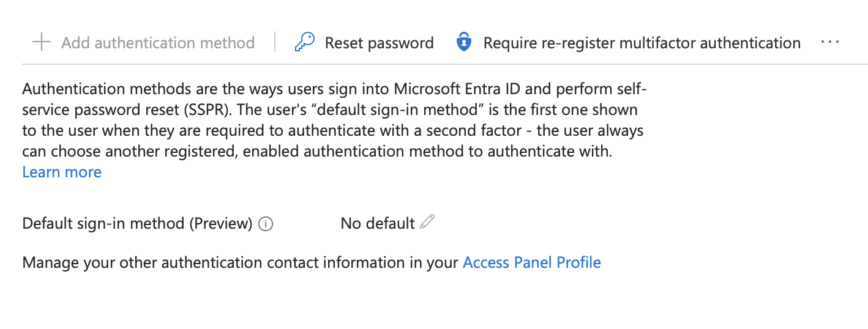Click the No default value text
Image resolution: width=868 pixels, height=329 pixels.
click(x=377, y=224)
